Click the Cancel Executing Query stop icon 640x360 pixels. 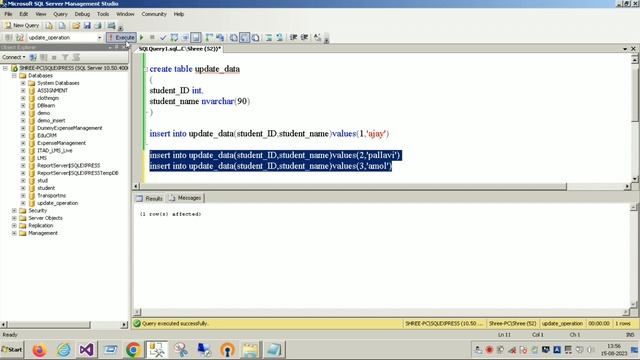152,38
